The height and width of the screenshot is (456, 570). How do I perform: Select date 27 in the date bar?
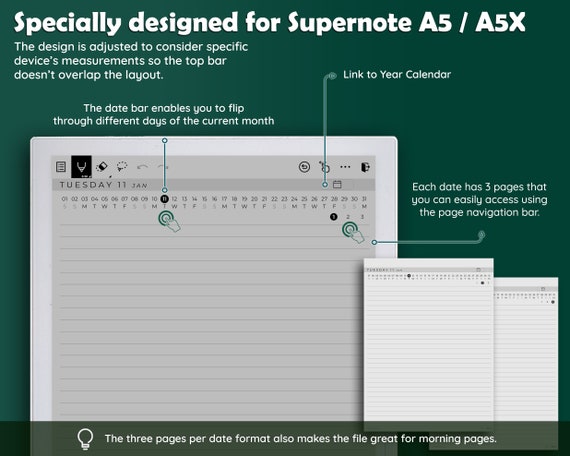pos(325,199)
